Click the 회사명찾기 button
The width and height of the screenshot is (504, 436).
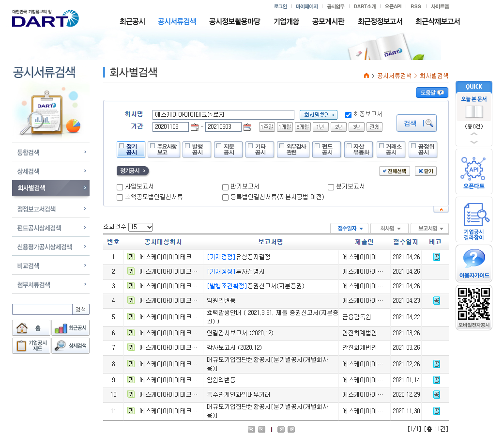(318, 115)
